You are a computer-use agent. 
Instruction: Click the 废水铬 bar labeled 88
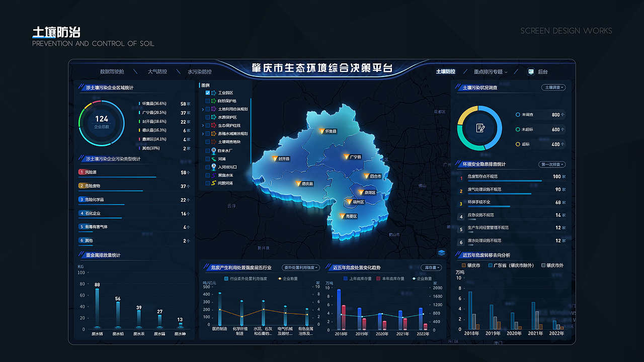97,309
